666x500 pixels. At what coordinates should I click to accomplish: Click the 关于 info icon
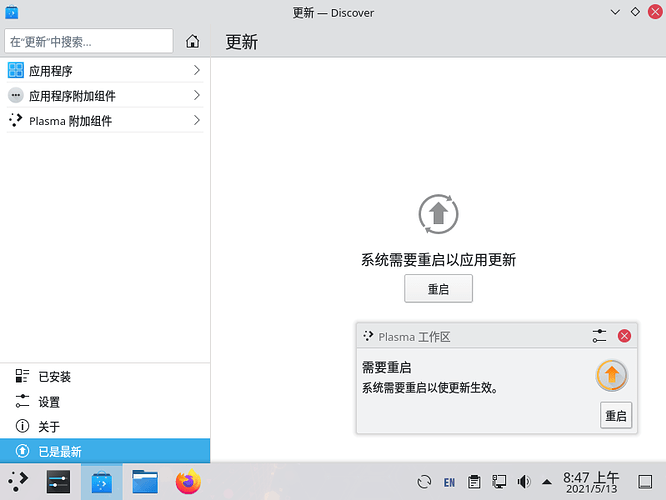point(22,426)
